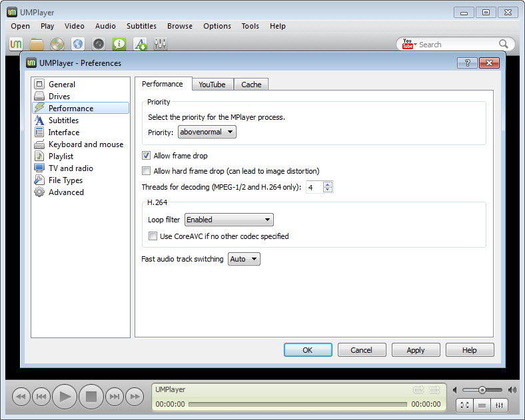The image size is (525, 420).
Task: Click the disc toolbar icon
Action: [57, 44]
